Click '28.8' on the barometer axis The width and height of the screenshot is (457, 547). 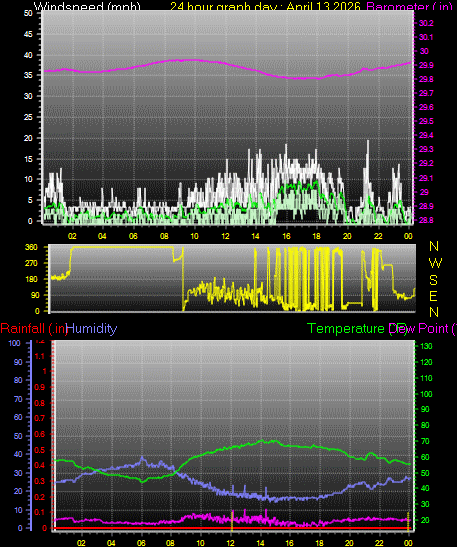426,220
